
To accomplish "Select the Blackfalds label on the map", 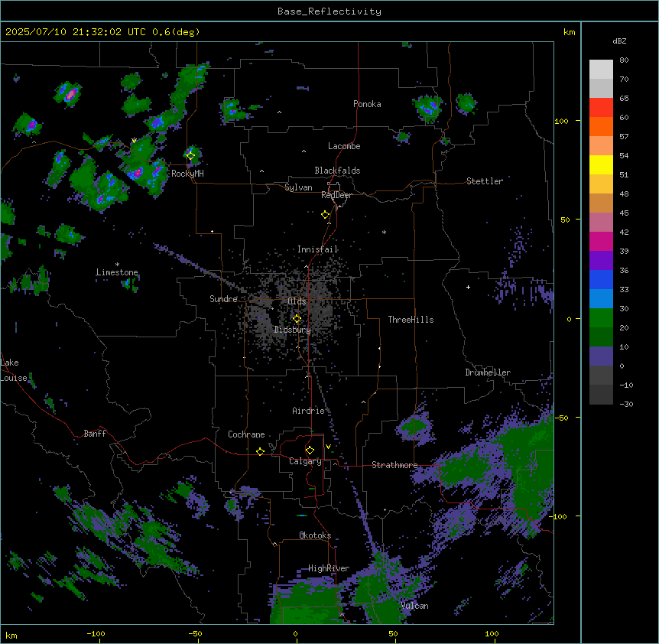I will click(x=337, y=171).
